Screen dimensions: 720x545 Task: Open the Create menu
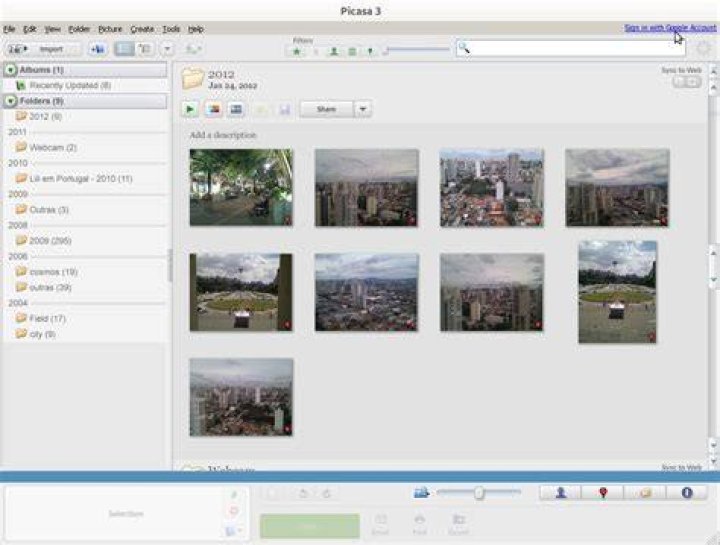click(x=142, y=29)
